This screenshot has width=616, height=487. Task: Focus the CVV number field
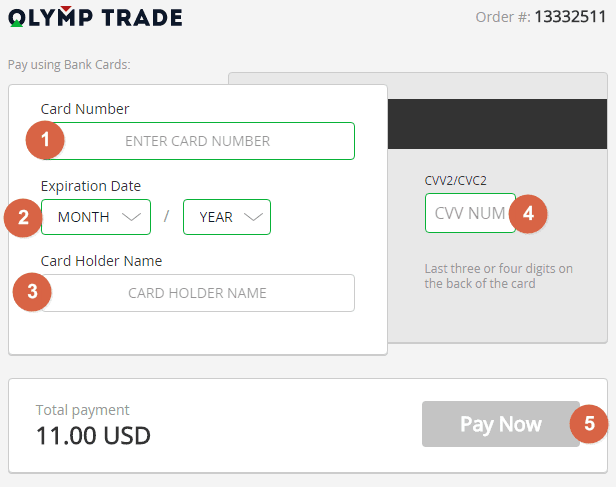(x=470, y=213)
